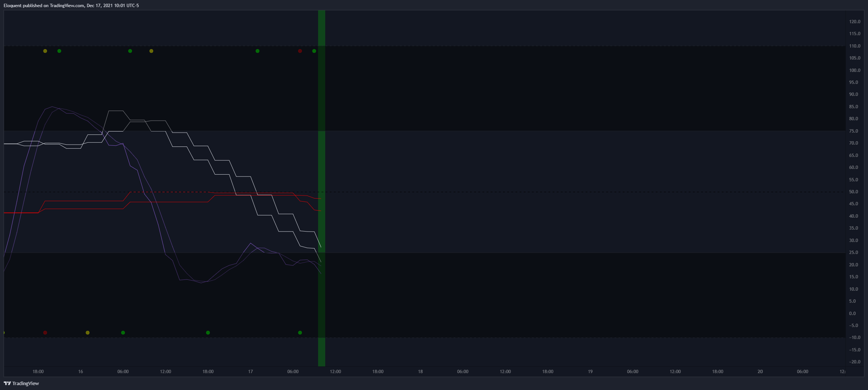Click the date label 19 on the time axis
The image size is (868, 390).
pos(590,372)
